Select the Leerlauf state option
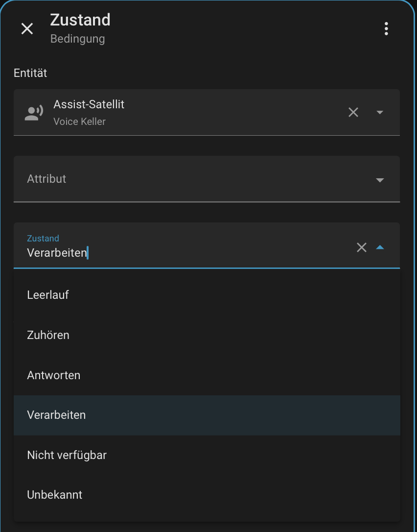 [x=48, y=295]
